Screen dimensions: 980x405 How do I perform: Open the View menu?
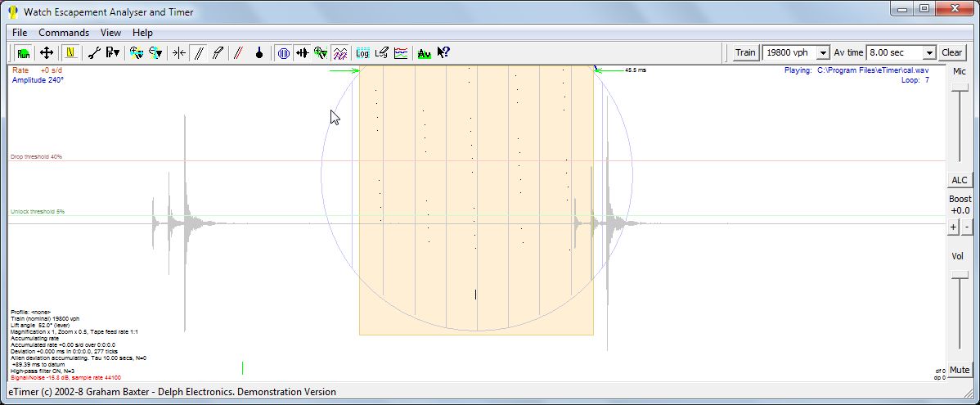110,33
